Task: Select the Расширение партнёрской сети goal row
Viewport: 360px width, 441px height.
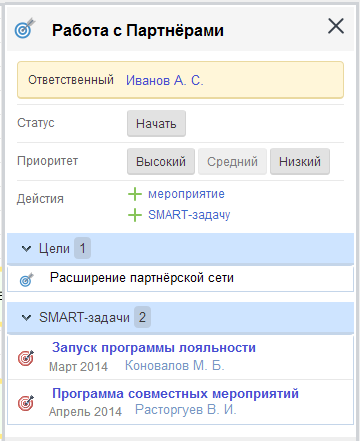Action: pos(180,279)
